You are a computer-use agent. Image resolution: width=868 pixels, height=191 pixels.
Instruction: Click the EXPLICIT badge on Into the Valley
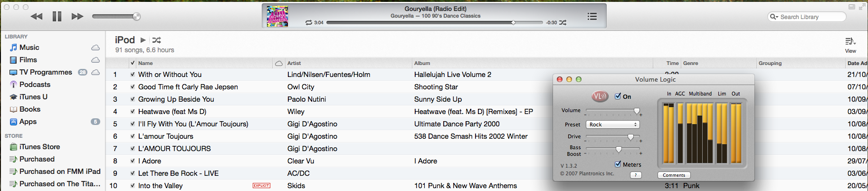(x=261, y=186)
